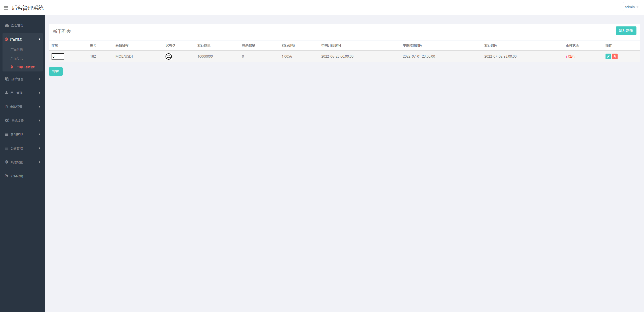Open the 新闻管理 menu item
This screenshot has width=644, height=312.
point(22,134)
